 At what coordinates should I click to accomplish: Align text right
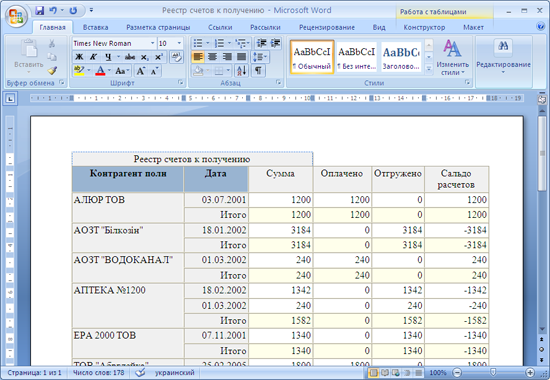227,57
